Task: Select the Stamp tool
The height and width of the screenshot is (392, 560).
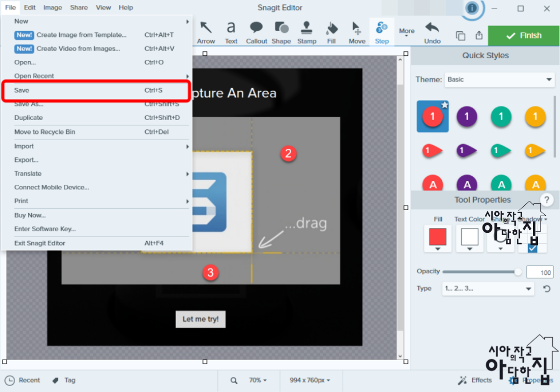Action: point(307,32)
